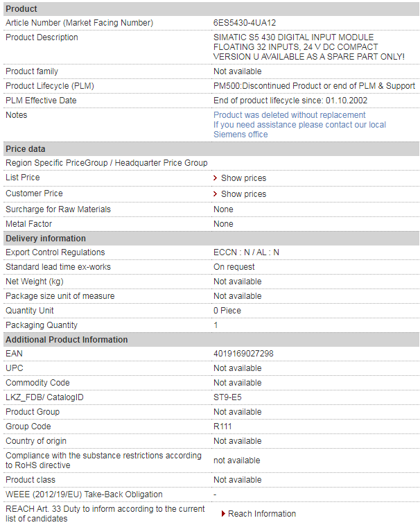Image resolution: width=420 pixels, height=525 pixels.
Task: Select the Product section header
Action: 211,9
